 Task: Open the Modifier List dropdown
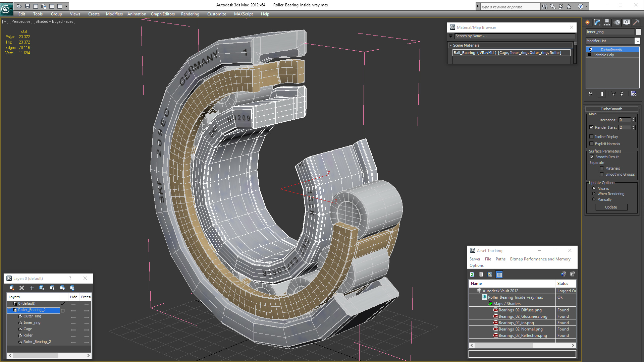pyautogui.click(x=637, y=41)
